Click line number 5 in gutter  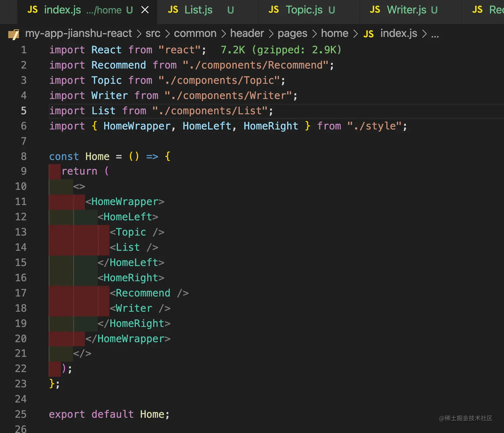[24, 111]
